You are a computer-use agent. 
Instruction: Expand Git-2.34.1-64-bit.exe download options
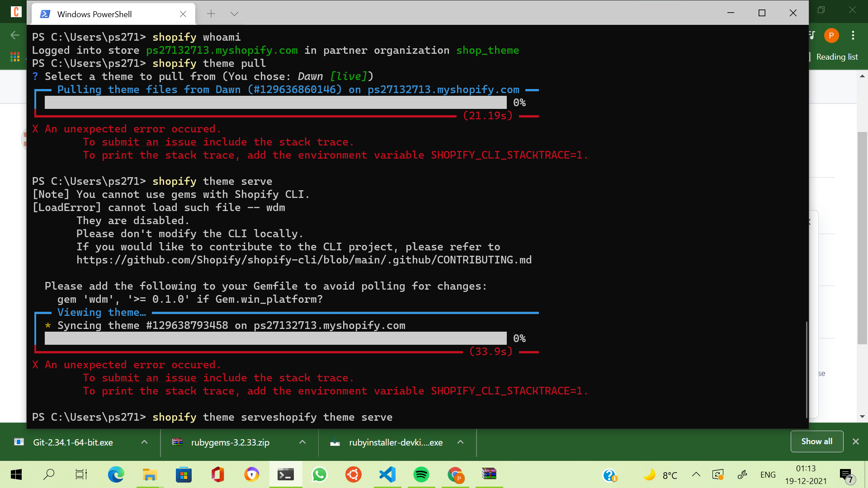[144, 442]
